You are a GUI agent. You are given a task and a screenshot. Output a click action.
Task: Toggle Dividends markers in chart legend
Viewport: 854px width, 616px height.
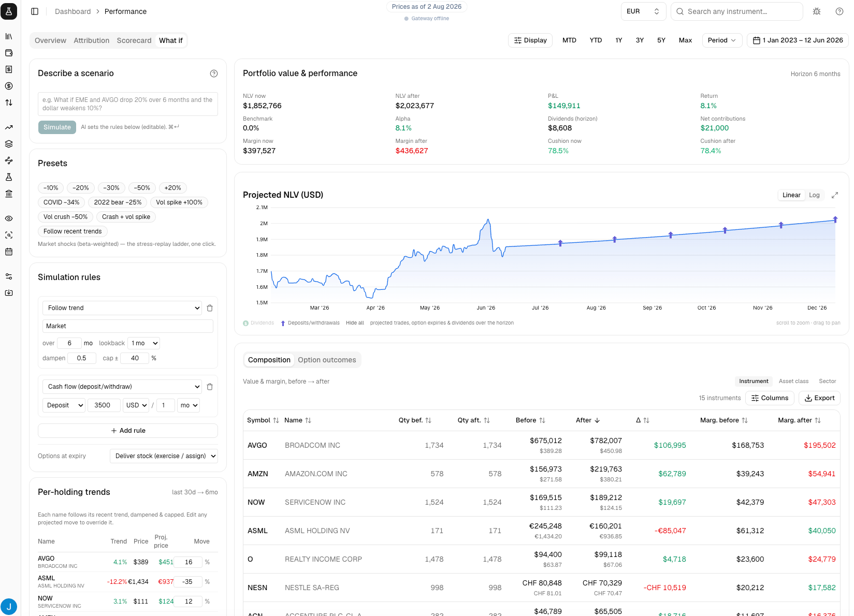258,323
